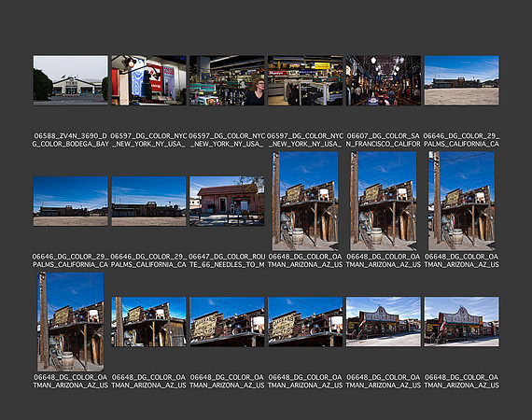Click caption '06647_DG_COLOR_ROU TE_66_NEEDLES_TO_M'
The image size is (532, 420).
227,260
